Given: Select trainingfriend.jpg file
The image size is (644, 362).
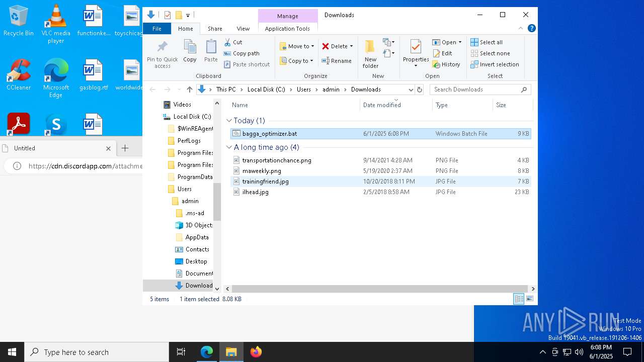Looking at the screenshot, I should 380,182.
